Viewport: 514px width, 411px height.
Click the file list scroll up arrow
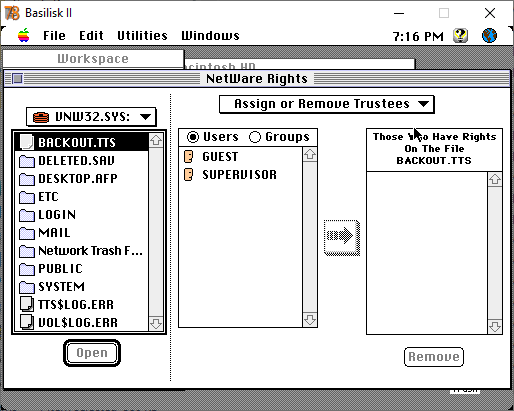(x=156, y=140)
